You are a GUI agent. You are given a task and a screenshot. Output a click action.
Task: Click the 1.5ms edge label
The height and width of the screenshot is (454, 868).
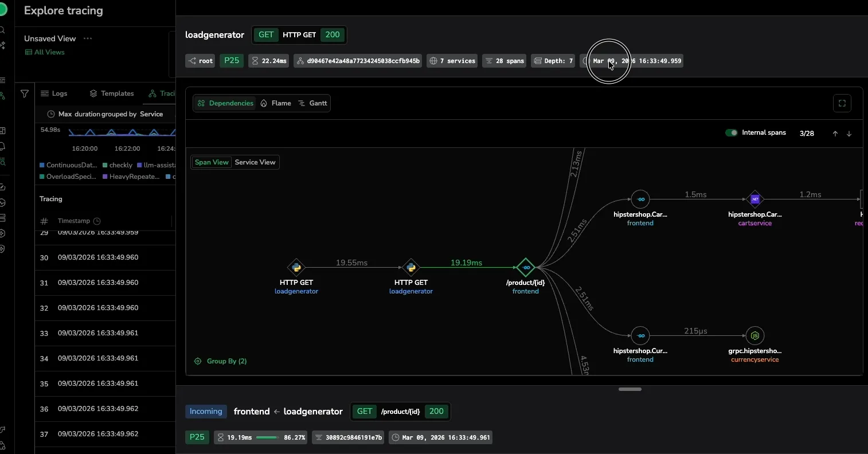click(695, 195)
